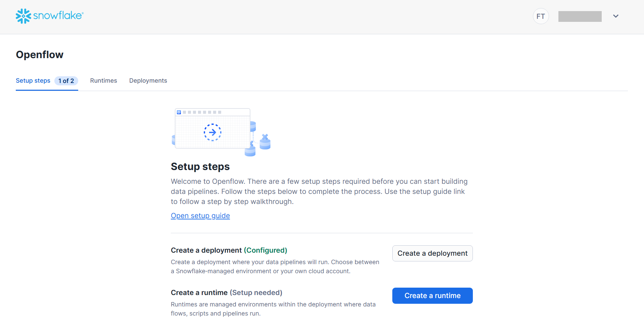The image size is (644, 333).
Task: Expand the account menu chevron
Action: pos(615,16)
